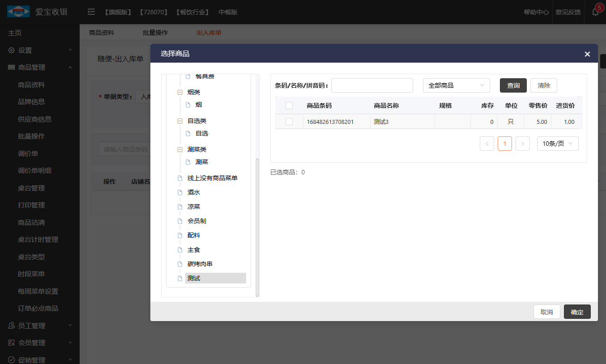The width and height of the screenshot is (606, 364).
Task: Click the 设置 gear icon in sidebar
Action: pyautogui.click(x=12, y=50)
